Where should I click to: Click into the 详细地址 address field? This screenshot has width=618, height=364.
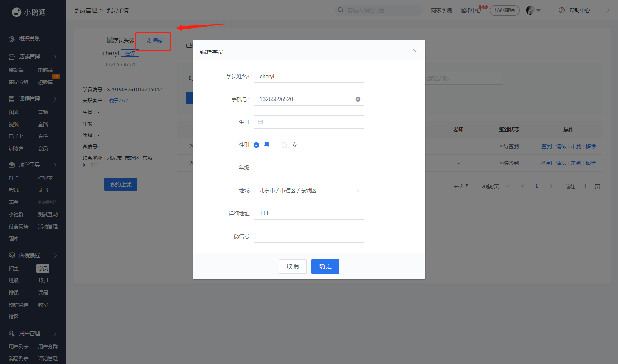[x=309, y=213]
